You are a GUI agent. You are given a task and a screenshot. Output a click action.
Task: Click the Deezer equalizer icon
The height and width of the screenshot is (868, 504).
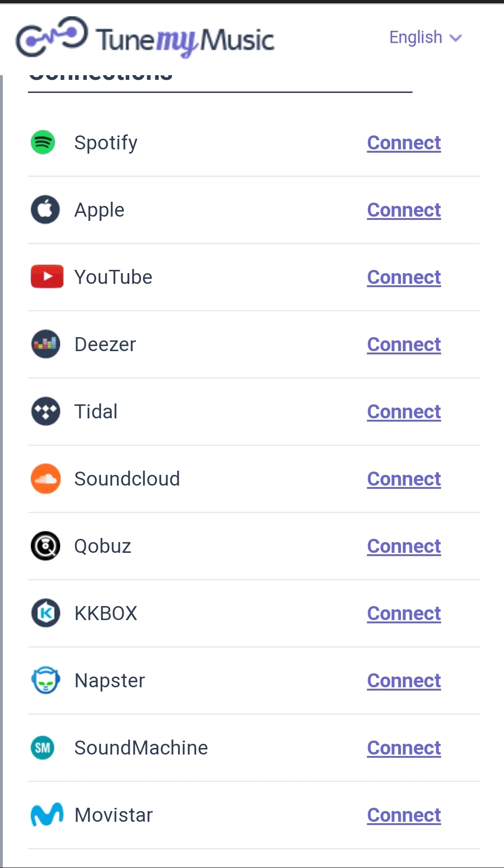pos(45,344)
